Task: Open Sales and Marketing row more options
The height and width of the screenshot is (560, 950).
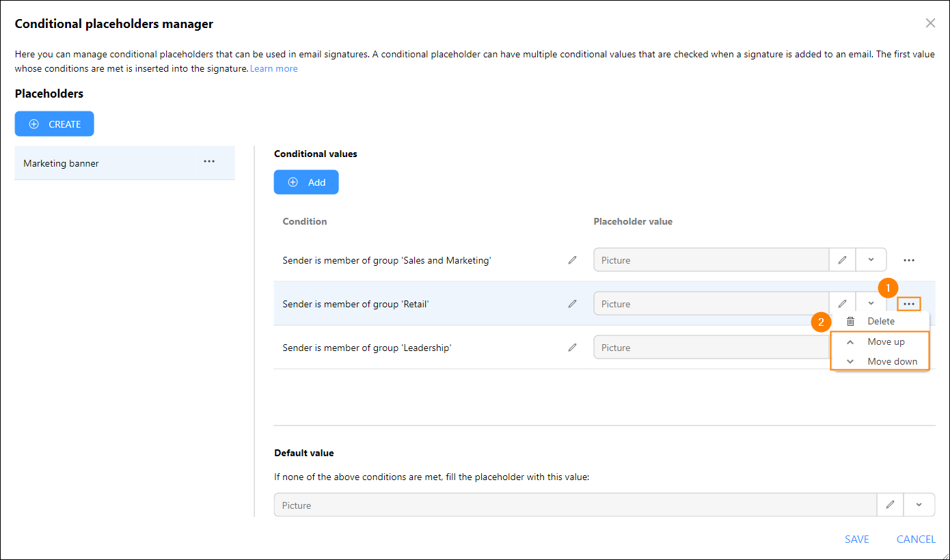Action: pyautogui.click(x=909, y=260)
